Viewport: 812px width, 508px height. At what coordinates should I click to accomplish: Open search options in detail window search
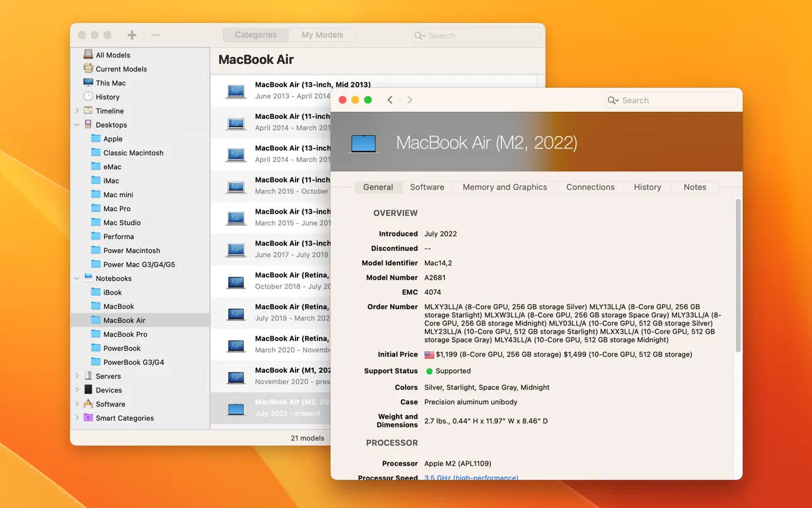coord(612,100)
